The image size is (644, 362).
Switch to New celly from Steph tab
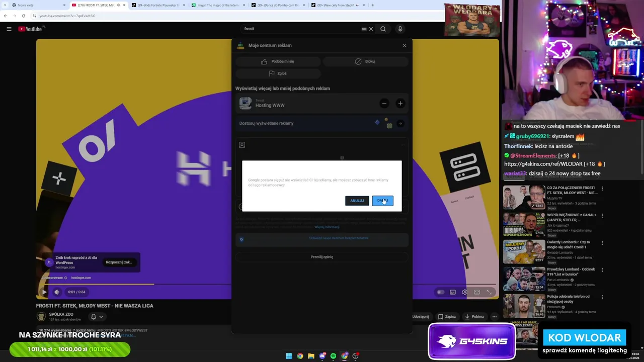tap(338, 5)
